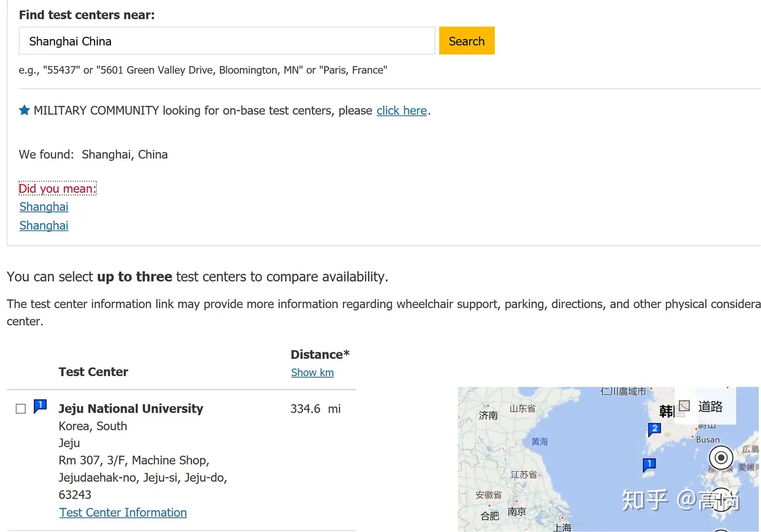This screenshot has width=761, height=532.
Task: Select map pin number 1 near Jeju island
Action: (x=649, y=464)
